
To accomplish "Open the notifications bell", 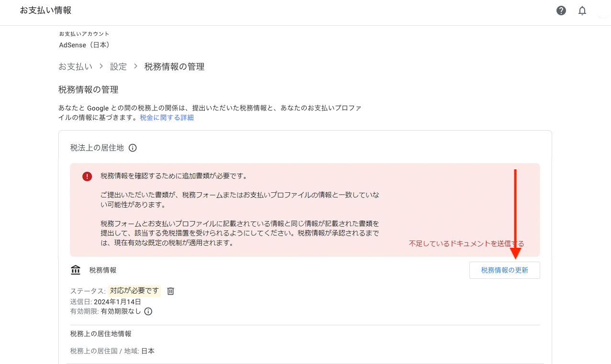I will [582, 11].
